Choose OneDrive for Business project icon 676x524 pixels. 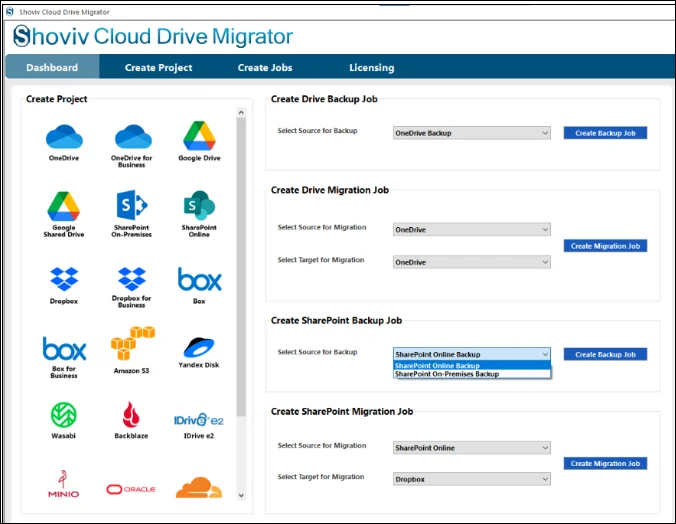tap(133, 136)
